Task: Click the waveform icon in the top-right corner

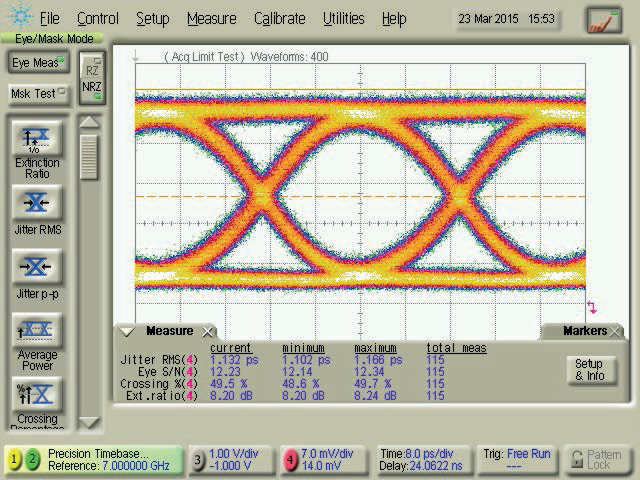Action: [x=603, y=19]
